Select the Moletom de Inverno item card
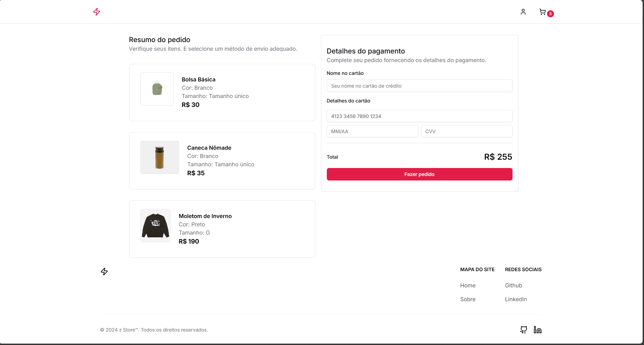The image size is (644, 345). click(222, 229)
